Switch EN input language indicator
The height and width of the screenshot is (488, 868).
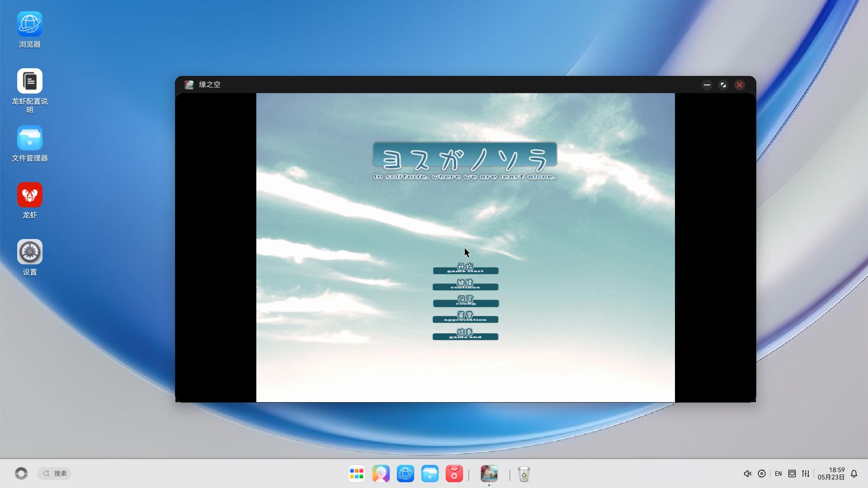tap(778, 474)
